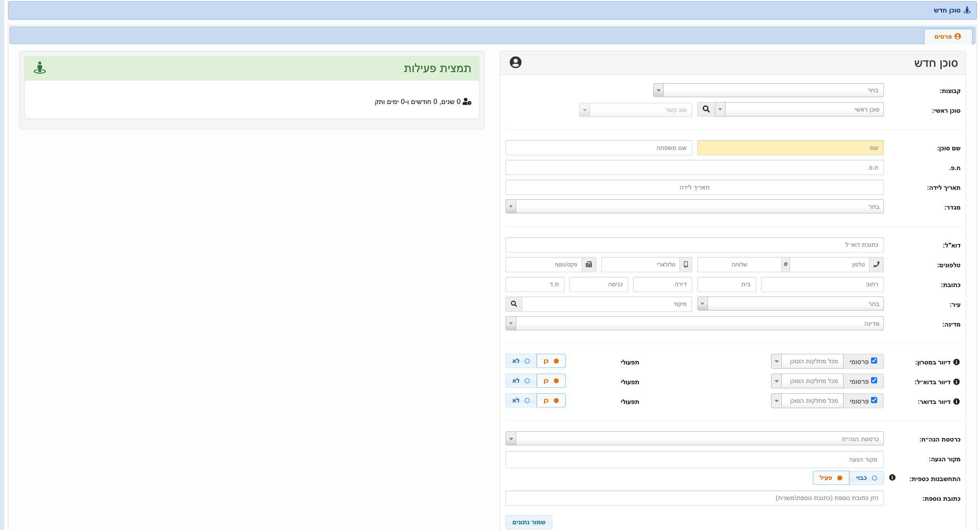Viewport: 980px width, 530px height.
Task: Click the כתובת נוספת additional address field
Action: tap(695, 498)
